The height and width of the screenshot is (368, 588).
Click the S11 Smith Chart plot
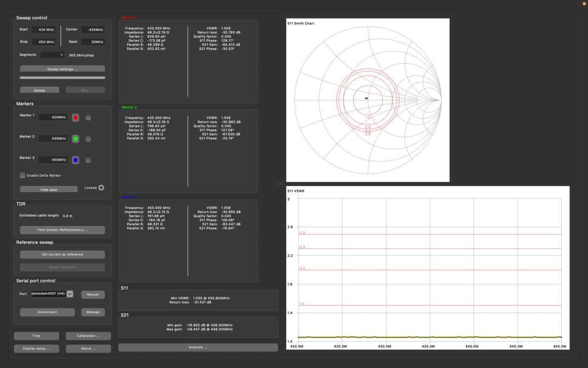click(367, 100)
